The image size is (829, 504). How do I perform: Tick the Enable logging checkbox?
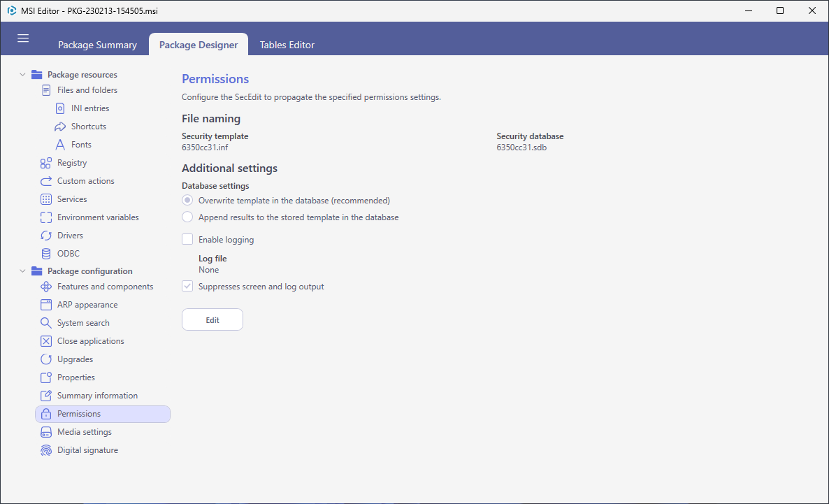(x=187, y=239)
